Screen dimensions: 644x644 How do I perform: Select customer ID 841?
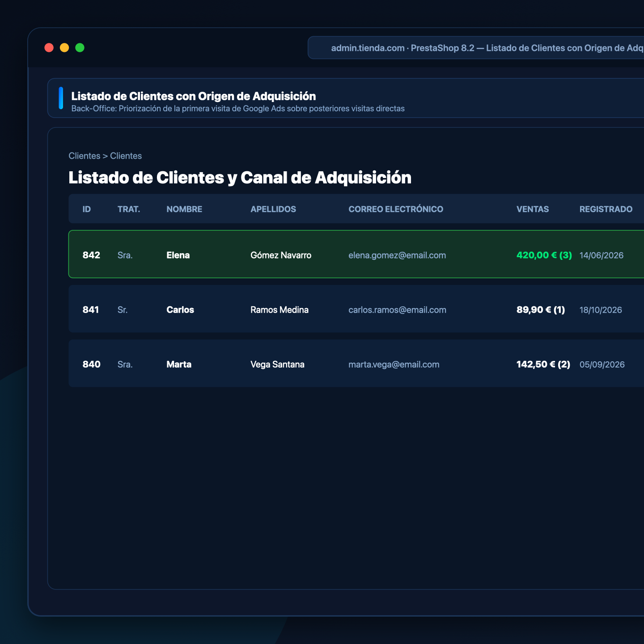coord(91,309)
